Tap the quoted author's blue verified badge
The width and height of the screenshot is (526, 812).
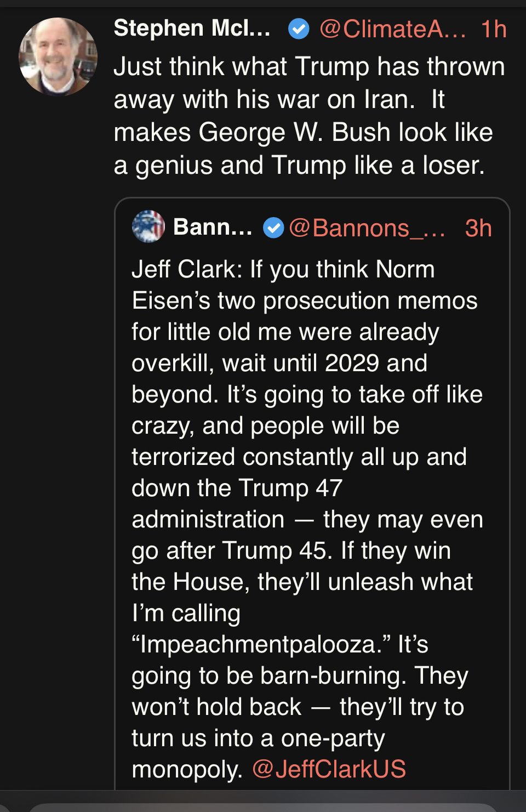(x=273, y=228)
